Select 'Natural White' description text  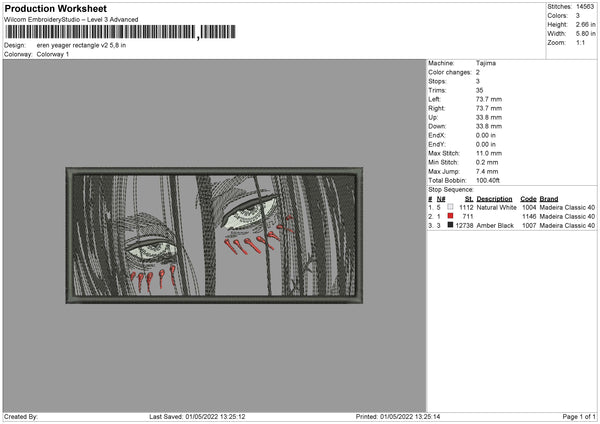496,207
